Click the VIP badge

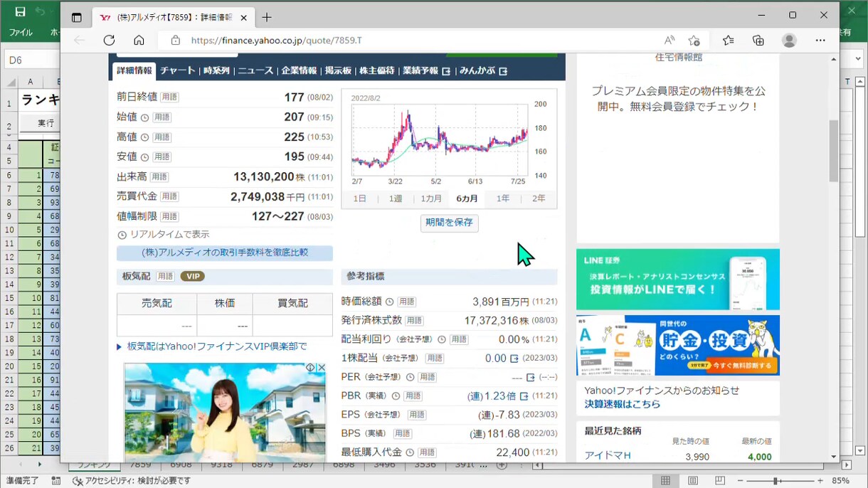[192, 276]
